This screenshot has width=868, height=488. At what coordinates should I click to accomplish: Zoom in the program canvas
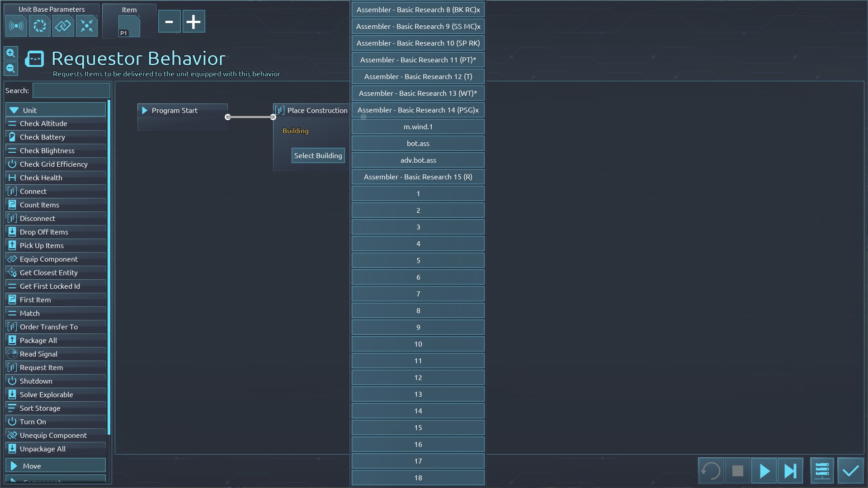point(11,53)
